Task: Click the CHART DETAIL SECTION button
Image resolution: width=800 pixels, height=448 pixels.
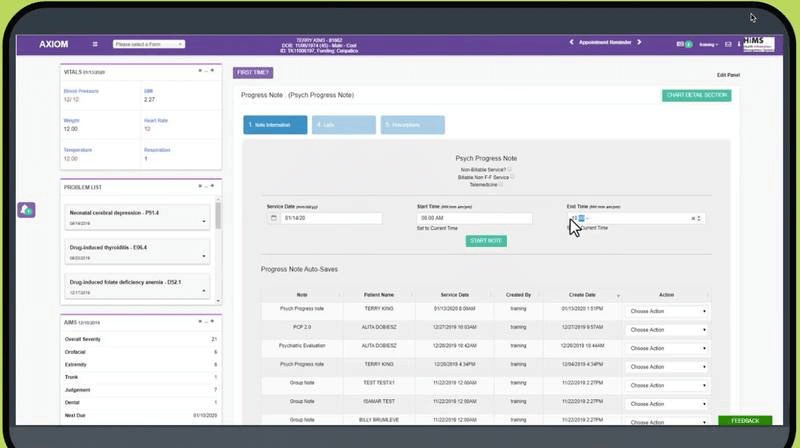Action: (696, 96)
